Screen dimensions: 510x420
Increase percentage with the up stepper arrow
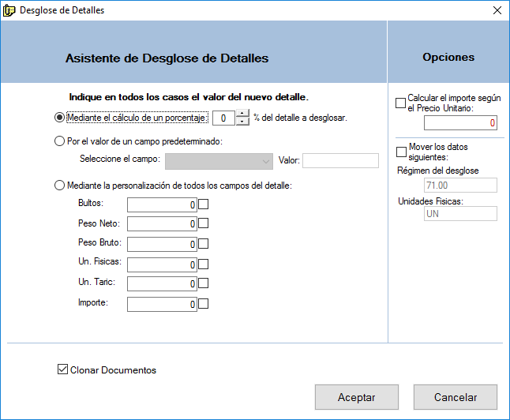(x=243, y=114)
